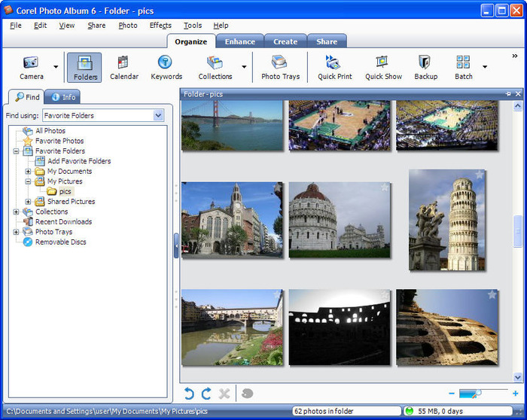
Task: Expand the Collections tree node
Action: [x=16, y=212]
